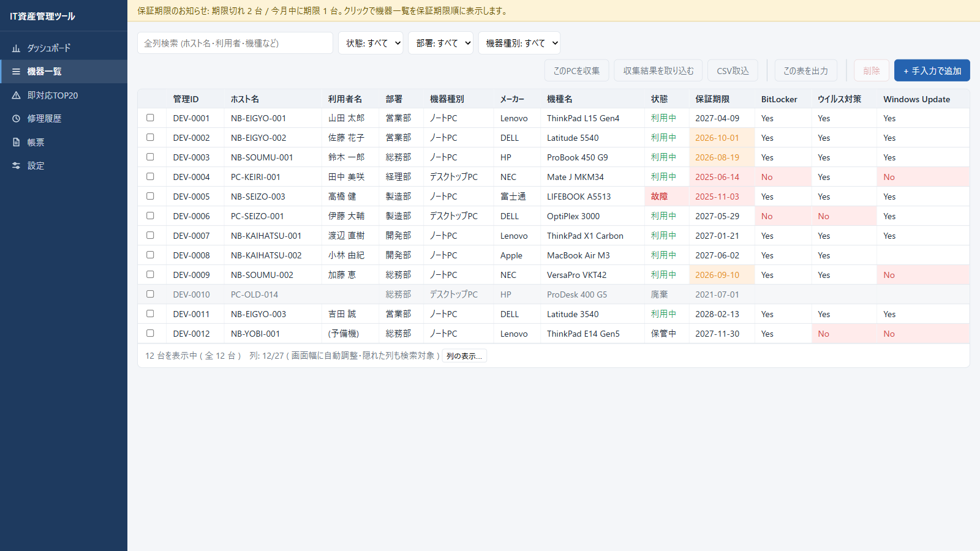Go to 即対応TOP20 page
This screenshot has height=551, width=980.
64,96
